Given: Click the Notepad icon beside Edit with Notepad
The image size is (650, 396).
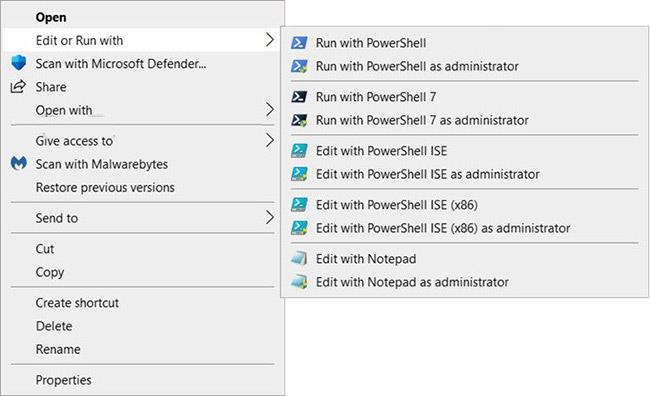Looking at the screenshot, I should (x=299, y=258).
